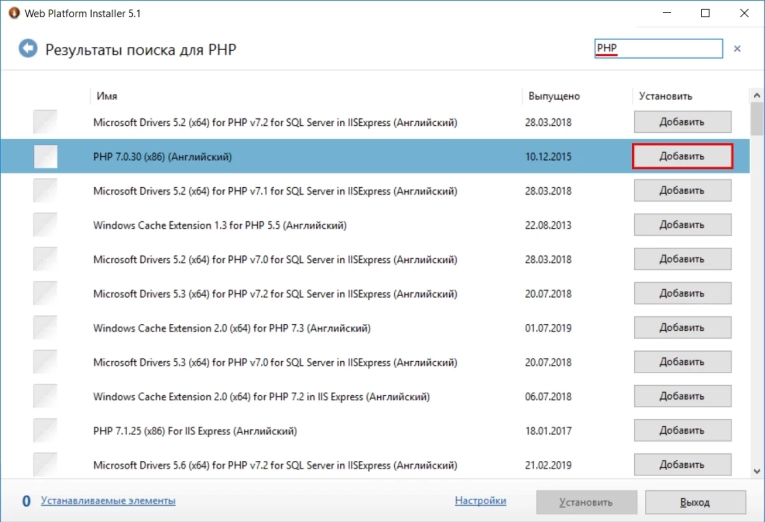The height and width of the screenshot is (522, 765).
Task: Add Drivers 5.3 for PHP v7.0
Action: point(683,362)
